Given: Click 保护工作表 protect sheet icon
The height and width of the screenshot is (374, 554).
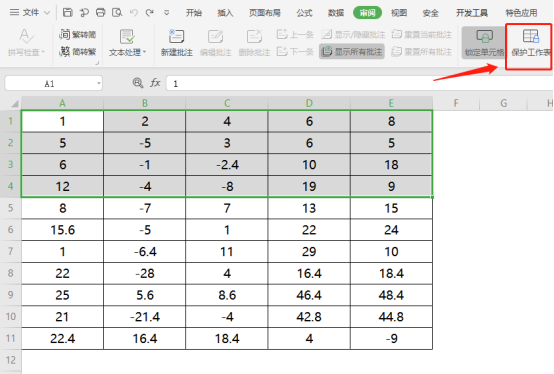Looking at the screenshot, I should pyautogui.click(x=530, y=36).
